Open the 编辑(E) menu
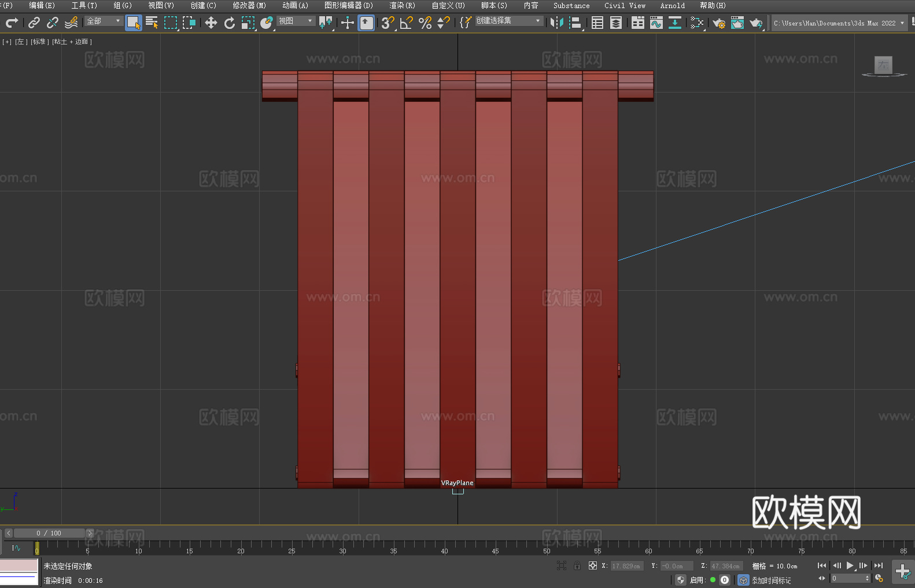Image resolution: width=915 pixels, height=588 pixels. coord(42,5)
